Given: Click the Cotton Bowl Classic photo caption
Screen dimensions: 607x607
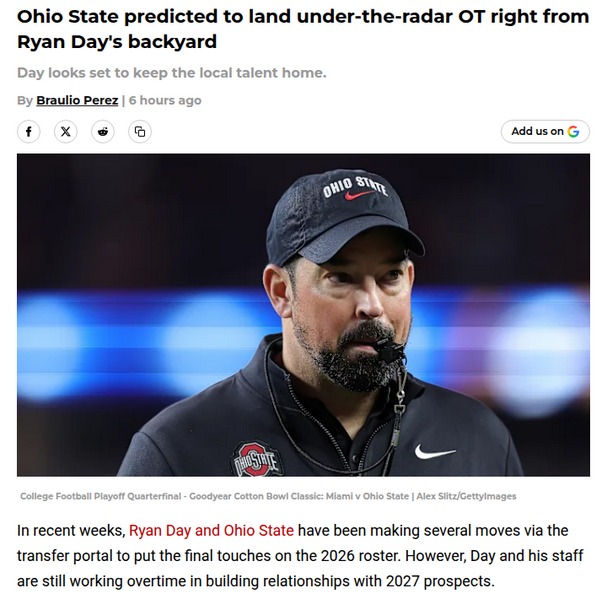Looking at the screenshot, I should 215,496.
